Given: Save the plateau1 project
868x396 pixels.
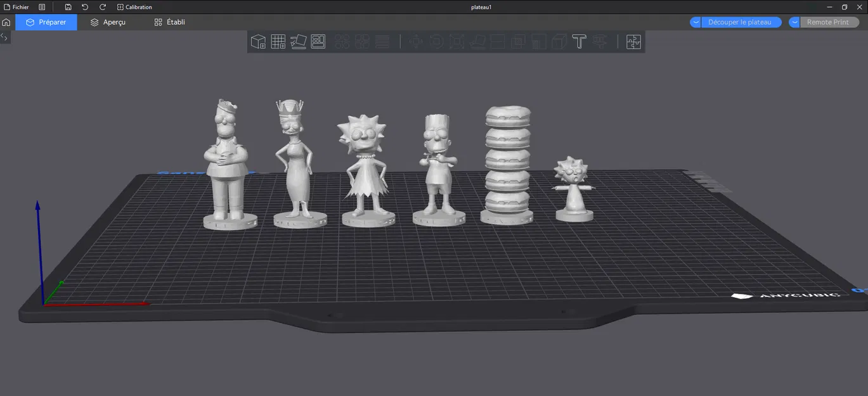Looking at the screenshot, I should click(x=67, y=7).
